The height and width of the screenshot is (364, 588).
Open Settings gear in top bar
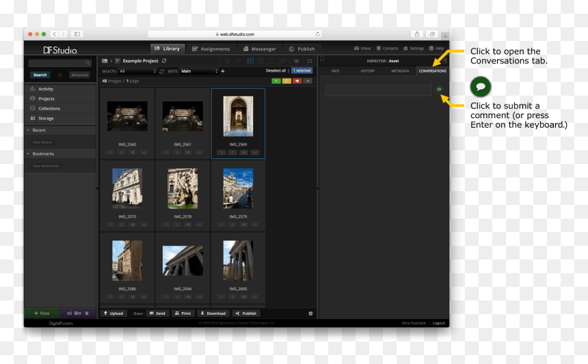pyautogui.click(x=413, y=48)
